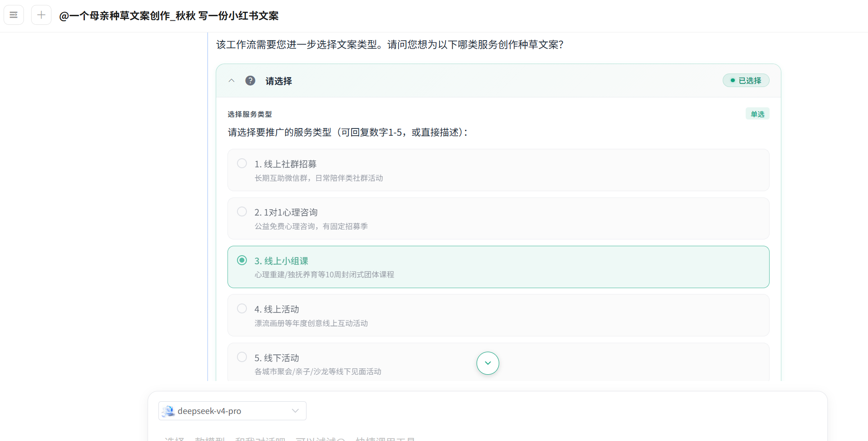Open the sidebar menu icon
The width and height of the screenshot is (868, 441).
click(x=14, y=15)
